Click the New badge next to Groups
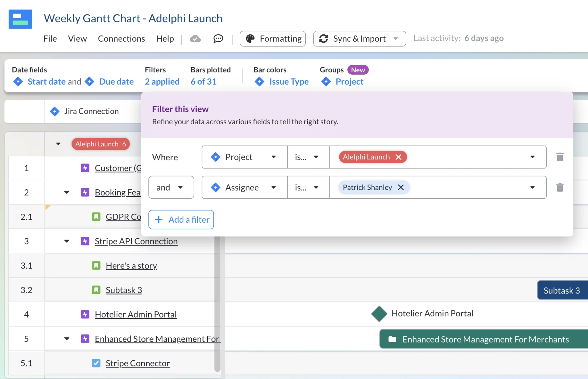Screen dimensions: 588x379 pyautogui.click(x=358, y=70)
